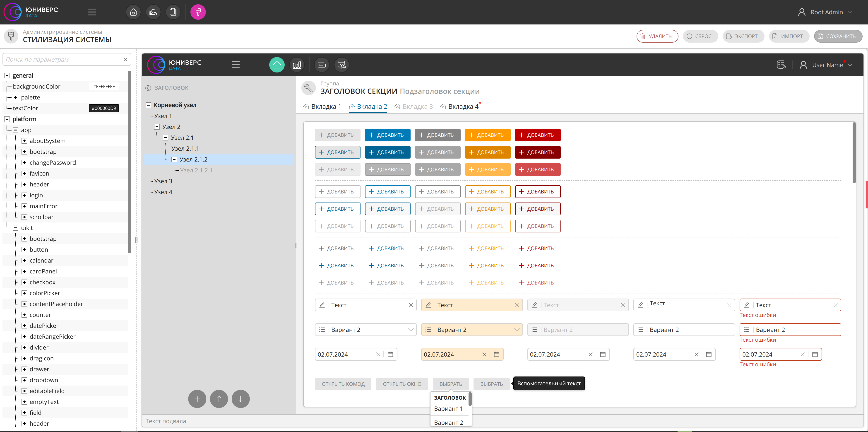Click the СОХРАНИТЬ button
The width and height of the screenshot is (868, 432).
coord(838,36)
